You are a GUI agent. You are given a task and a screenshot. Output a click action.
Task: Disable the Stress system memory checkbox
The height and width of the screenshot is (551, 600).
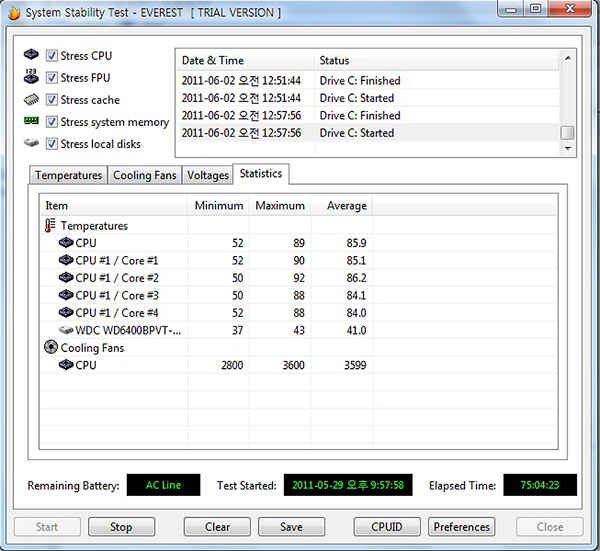(52, 122)
